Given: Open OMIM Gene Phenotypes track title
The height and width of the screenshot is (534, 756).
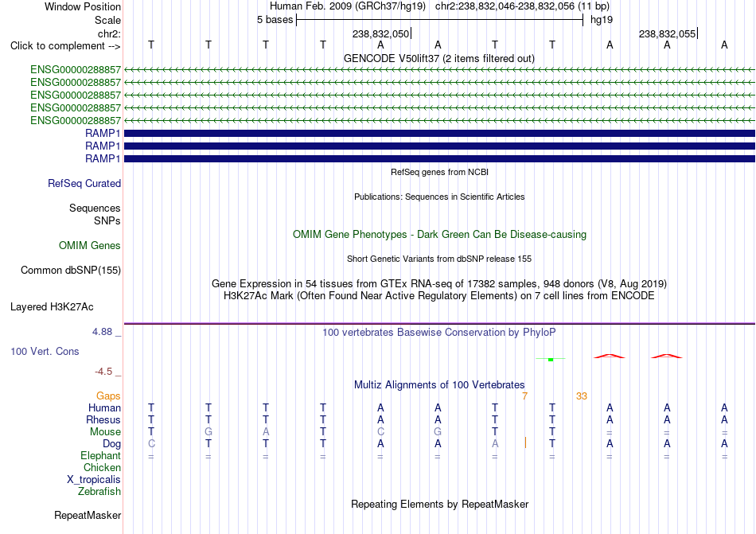Looking at the screenshot, I should [439, 234].
